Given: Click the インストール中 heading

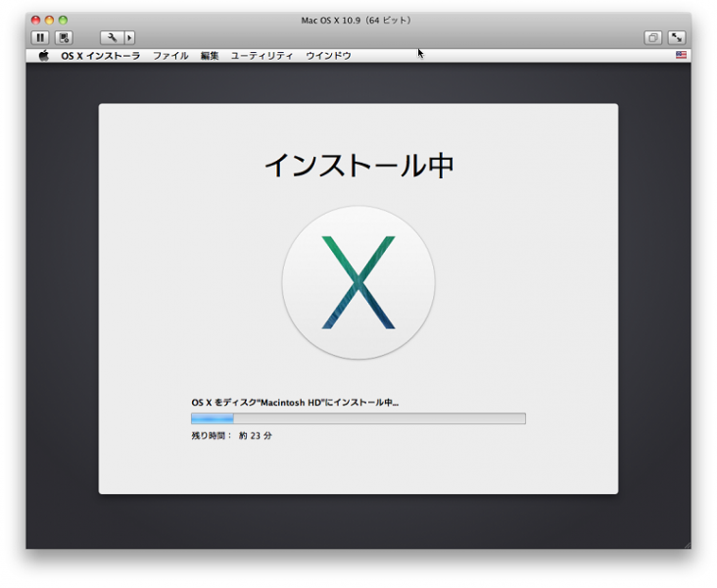Looking at the screenshot, I should coord(358,167).
